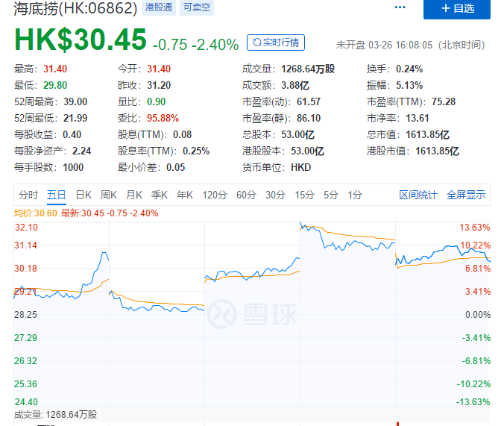Screen dimensions: 504x426
Task: Click the 成交量: 1268.64万股 label below chart
Action: point(55,414)
